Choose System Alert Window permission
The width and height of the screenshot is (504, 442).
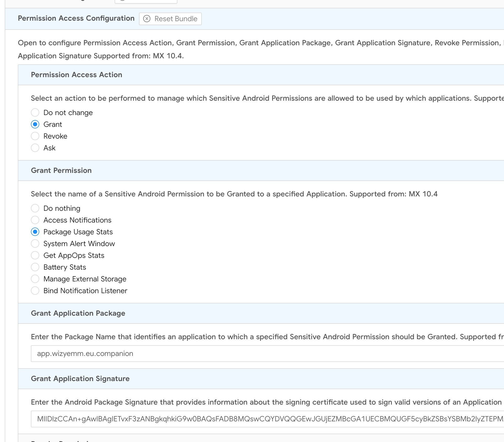coord(35,243)
